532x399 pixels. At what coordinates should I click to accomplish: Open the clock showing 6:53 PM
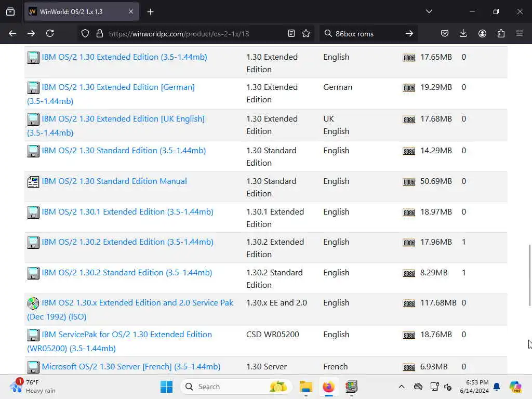474,387
